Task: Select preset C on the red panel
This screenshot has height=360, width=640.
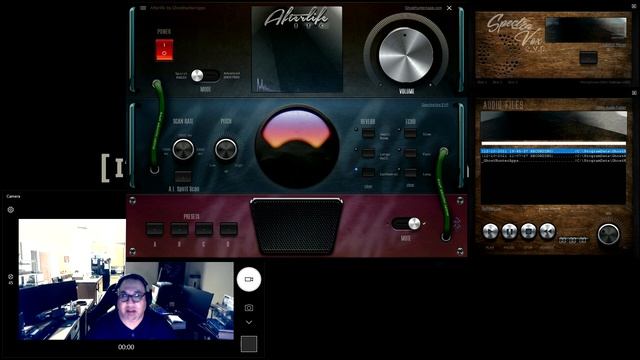Action: 204,229
